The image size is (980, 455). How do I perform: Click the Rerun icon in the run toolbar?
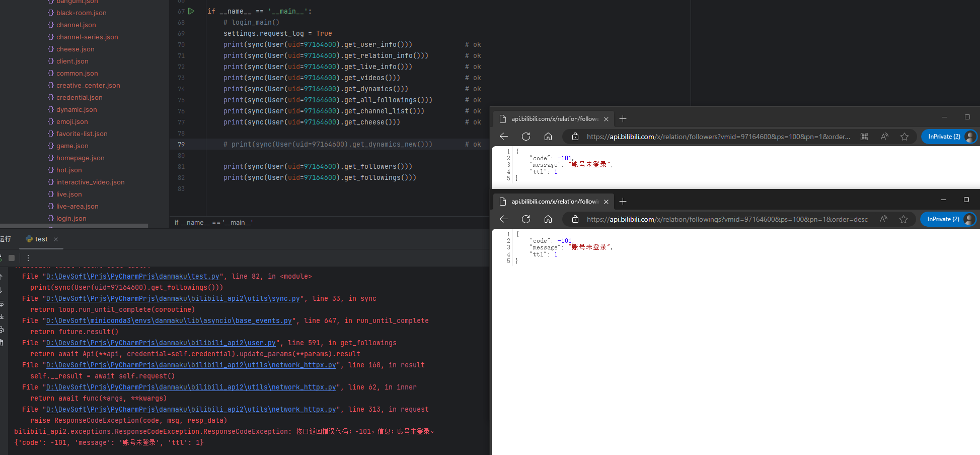(2, 258)
